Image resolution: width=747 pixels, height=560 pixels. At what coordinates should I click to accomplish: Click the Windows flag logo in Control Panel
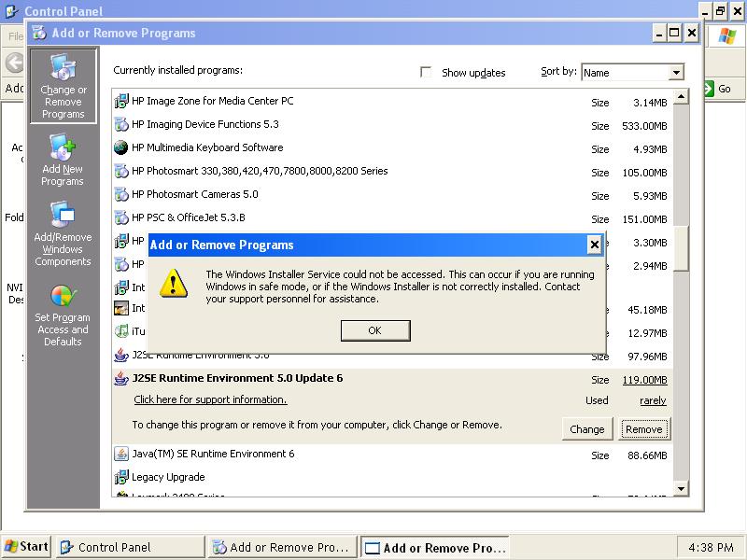point(727,36)
